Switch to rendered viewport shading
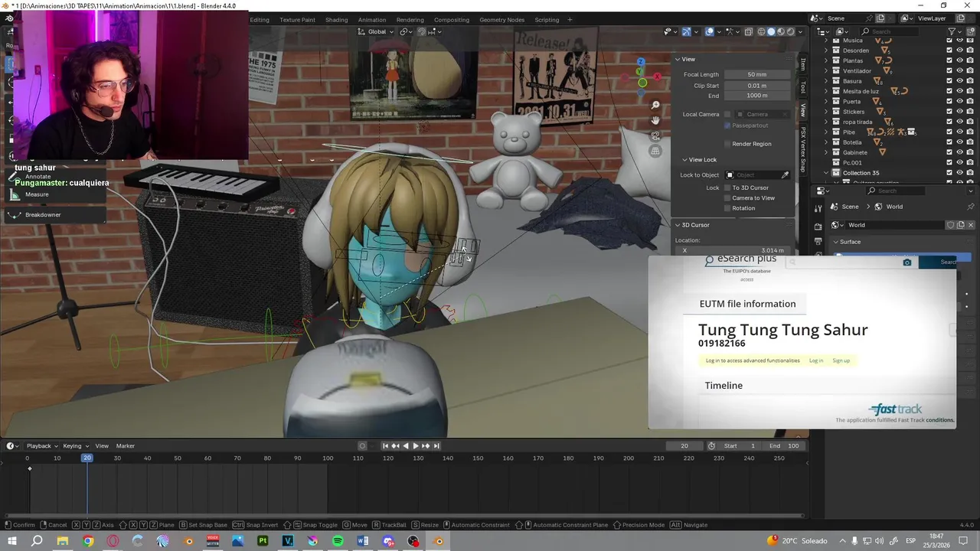This screenshot has height=551, width=980. [791, 31]
